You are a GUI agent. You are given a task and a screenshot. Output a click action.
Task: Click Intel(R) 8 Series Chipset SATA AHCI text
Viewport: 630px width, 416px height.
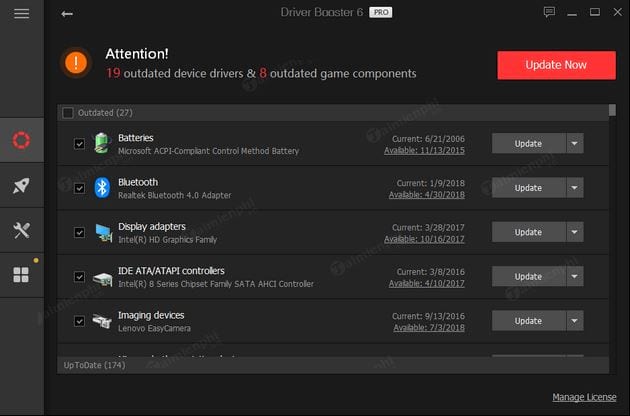point(216,284)
